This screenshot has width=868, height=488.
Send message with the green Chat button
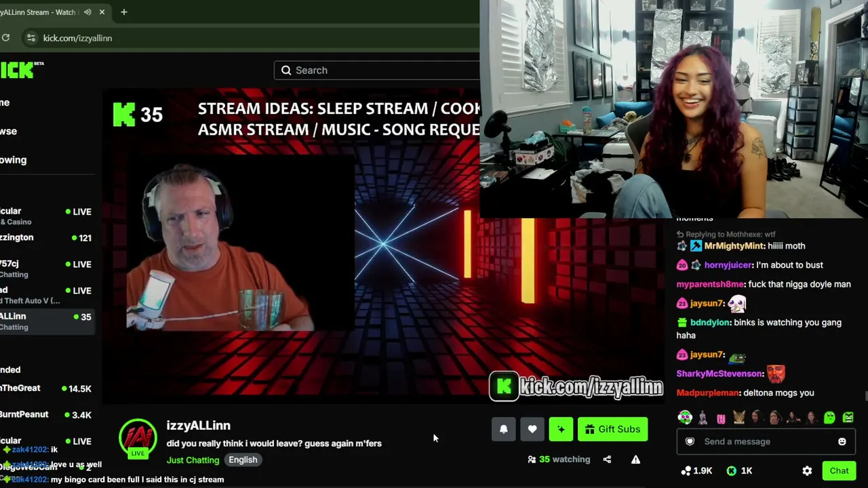839,471
